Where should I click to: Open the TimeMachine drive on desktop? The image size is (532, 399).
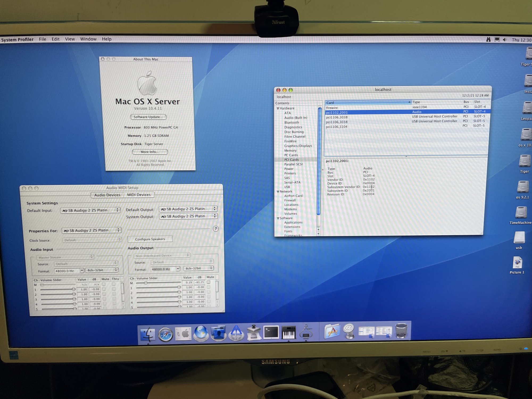coord(521,213)
